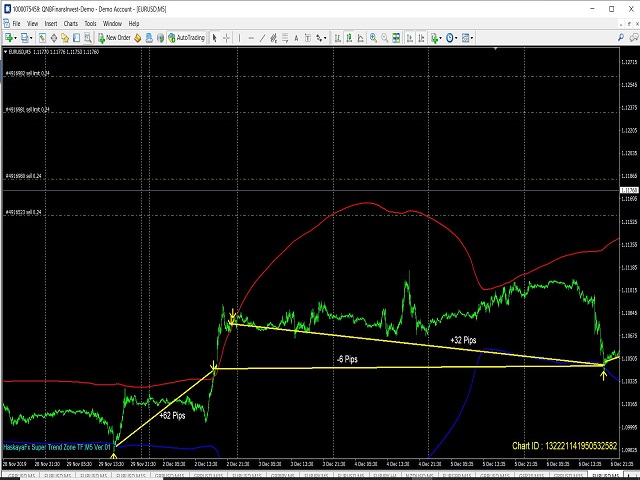The height and width of the screenshot is (480, 640).
Task: Toggle chart shift
Action: (421, 38)
